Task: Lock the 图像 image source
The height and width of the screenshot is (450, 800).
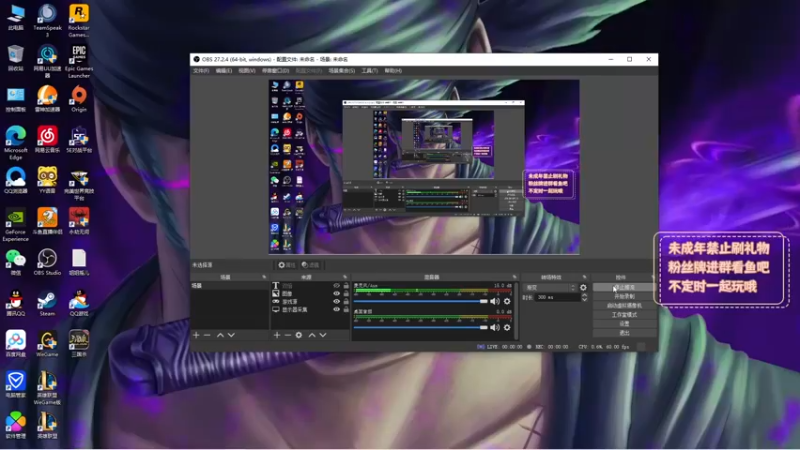Action: tap(346, 293)
